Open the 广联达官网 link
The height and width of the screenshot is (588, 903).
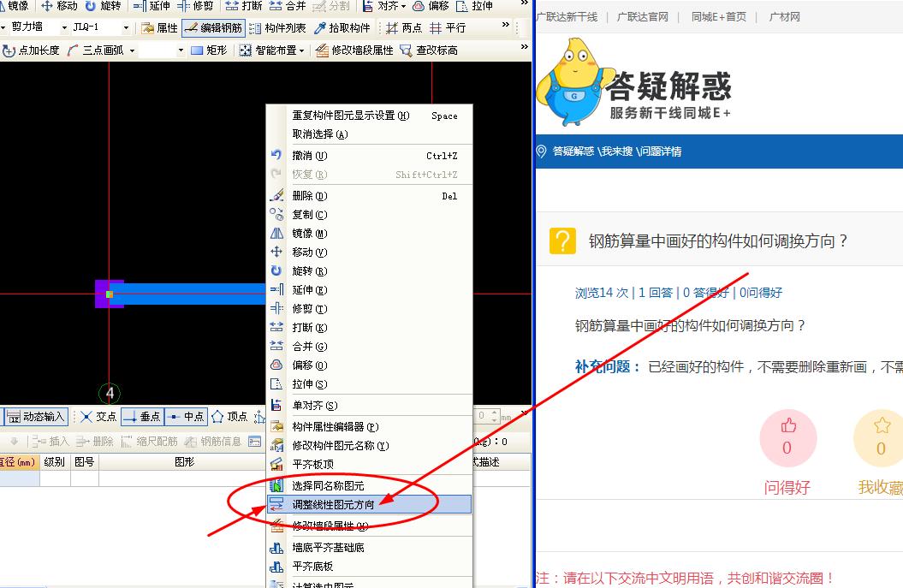(643, 17)
